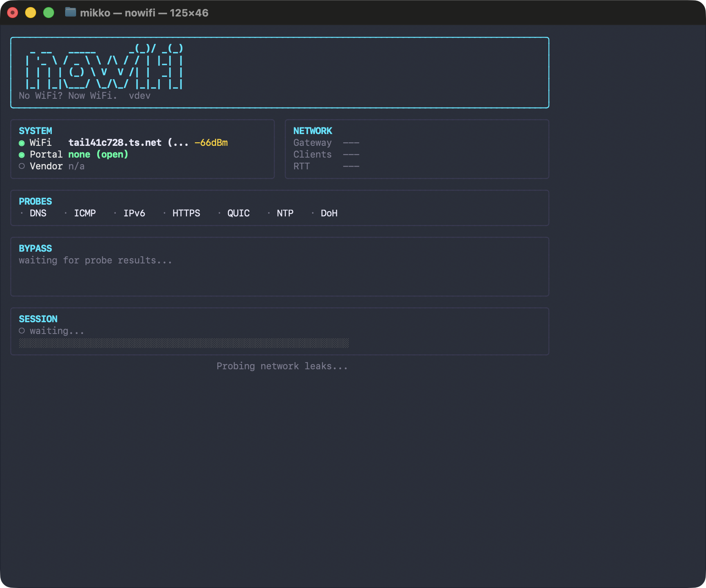
Task: Select the QUIC probe
Action: [x=238, y=213]
